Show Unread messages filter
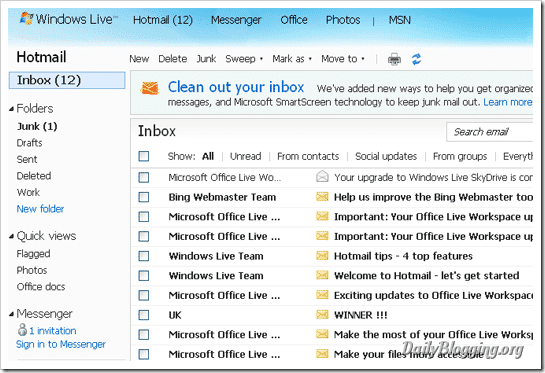This screenshot has height=373, width=545. coord(245,156)
